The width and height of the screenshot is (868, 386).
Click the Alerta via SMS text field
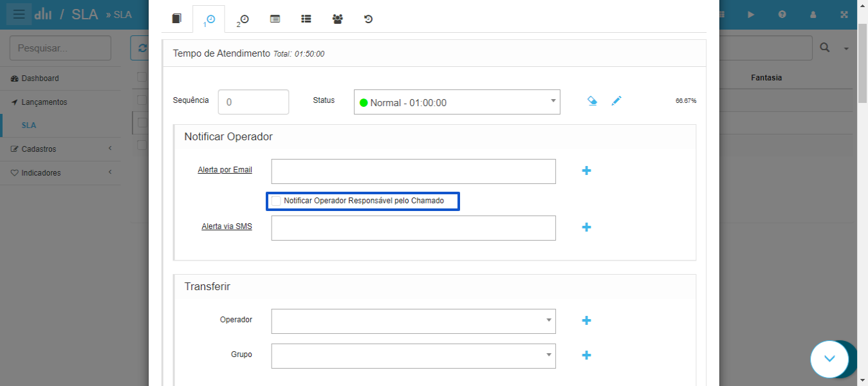click(x=413, y=228)
